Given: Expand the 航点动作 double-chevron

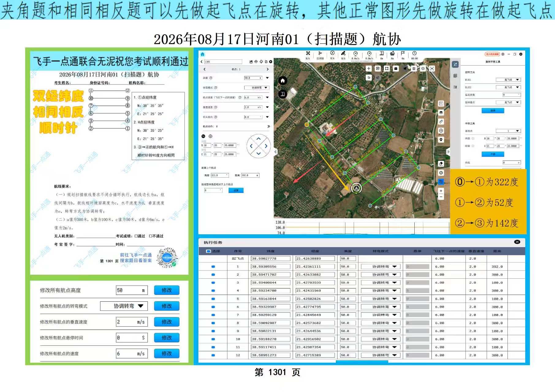Looking at the screenshot, I should tap(268, 126).
